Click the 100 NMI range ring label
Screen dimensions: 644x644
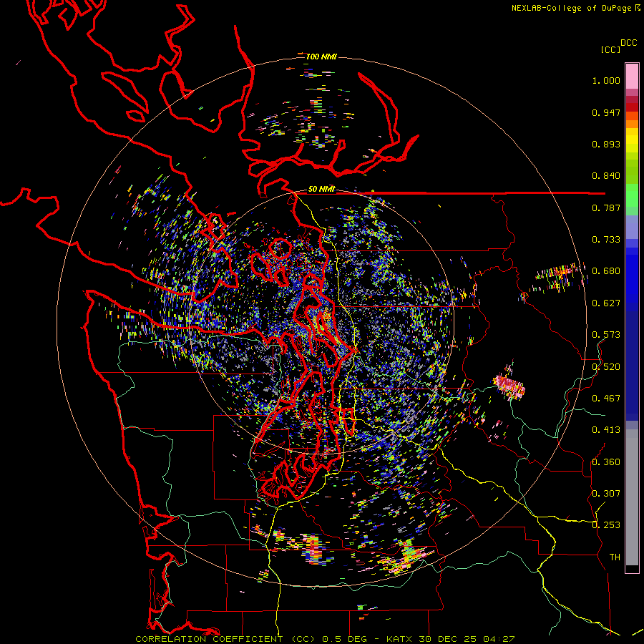pos(321,57)
